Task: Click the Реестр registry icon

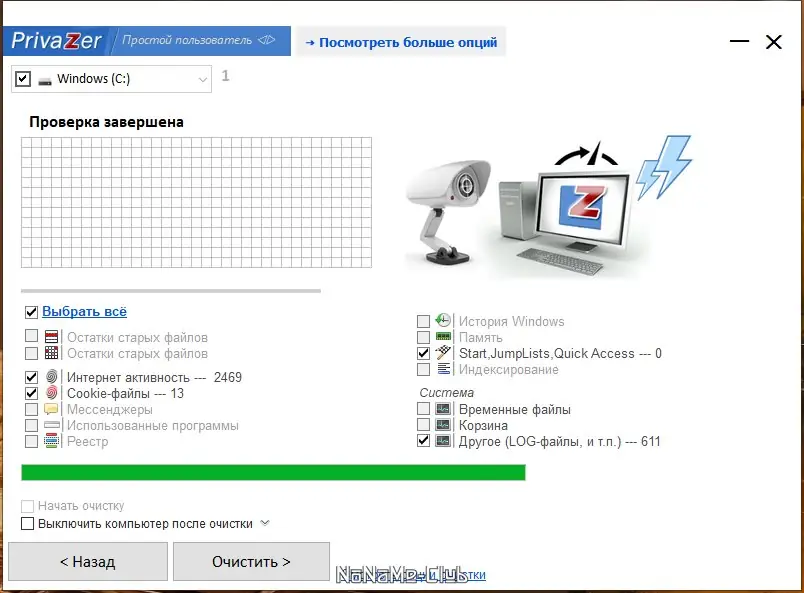Action: pyautogui.click(x=51, y=441)
